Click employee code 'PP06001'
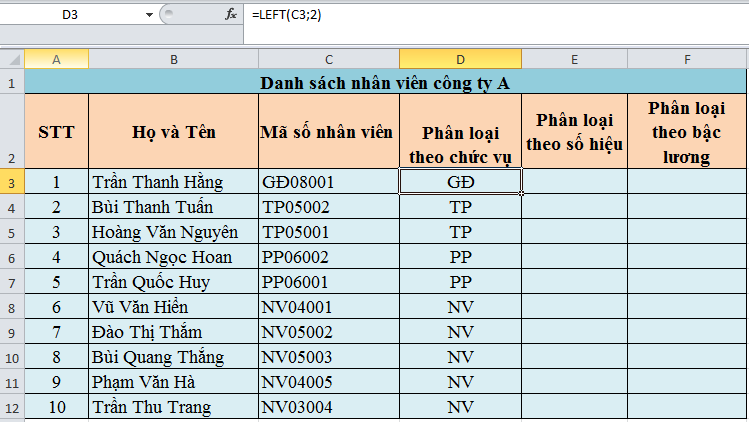 coord(329,281)
